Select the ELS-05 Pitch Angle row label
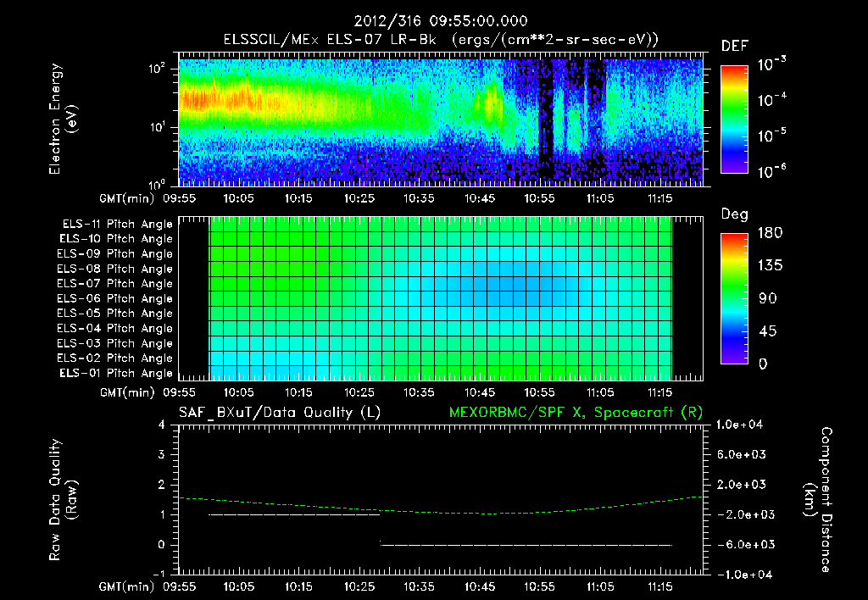Viewport: 868px width, 600px height. click(x=114, y=314)
